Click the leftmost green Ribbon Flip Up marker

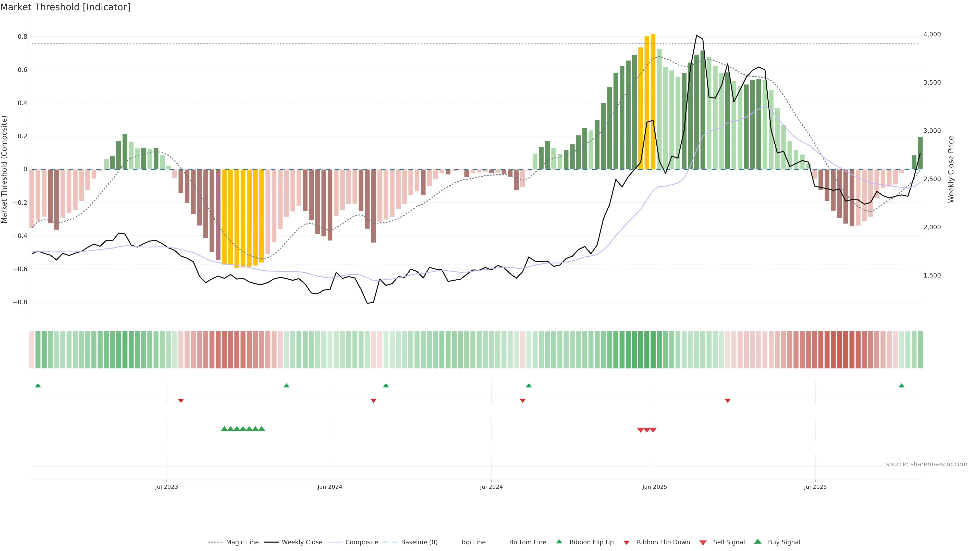[38, 386]
